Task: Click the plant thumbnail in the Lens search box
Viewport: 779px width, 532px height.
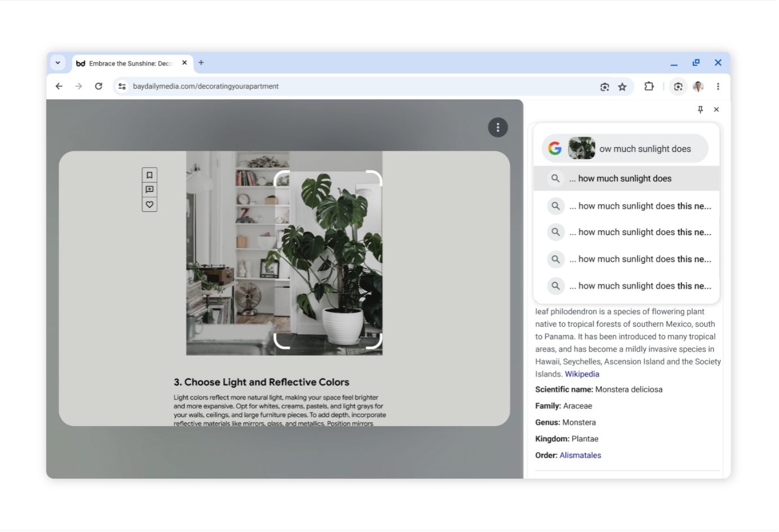Action: pos(582,148)
